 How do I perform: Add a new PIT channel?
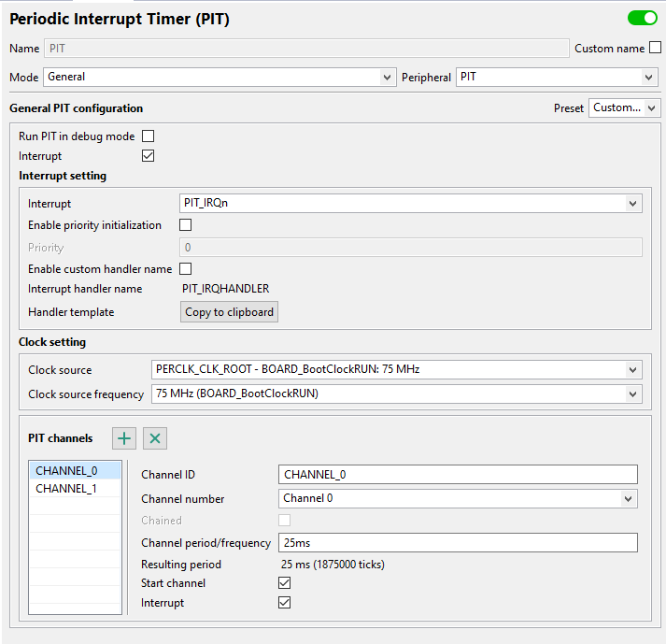124,438
